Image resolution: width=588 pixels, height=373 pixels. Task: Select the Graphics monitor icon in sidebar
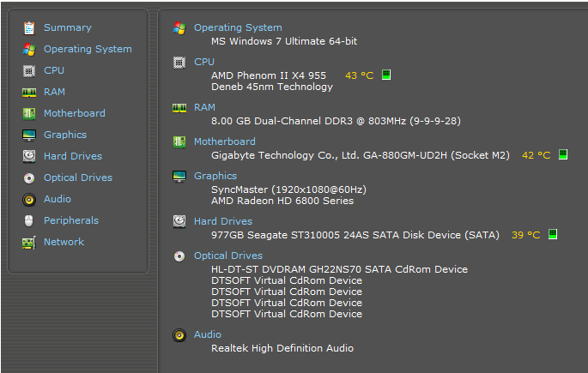(x=29, y=135)
